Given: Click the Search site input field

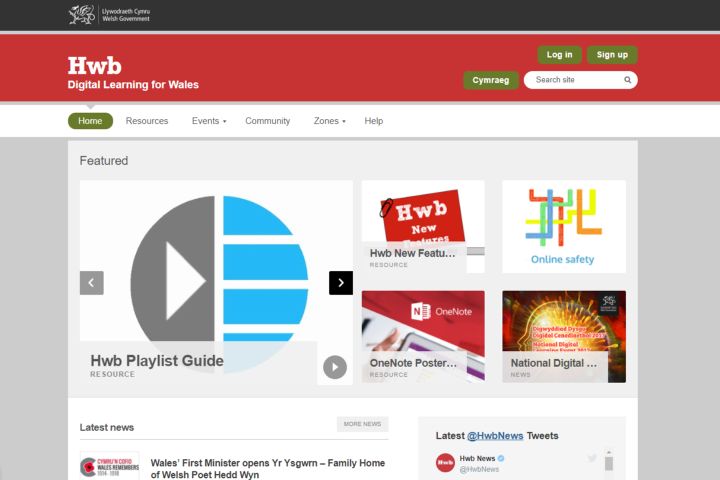Looking at the screenshot, I should pyautogui.click(x=580, y=80).
